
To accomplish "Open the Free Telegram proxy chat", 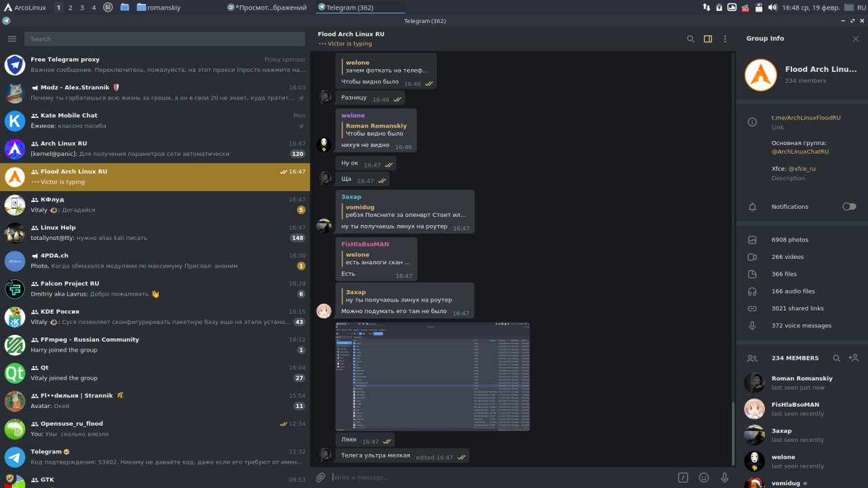I will [x=155, y=65].
